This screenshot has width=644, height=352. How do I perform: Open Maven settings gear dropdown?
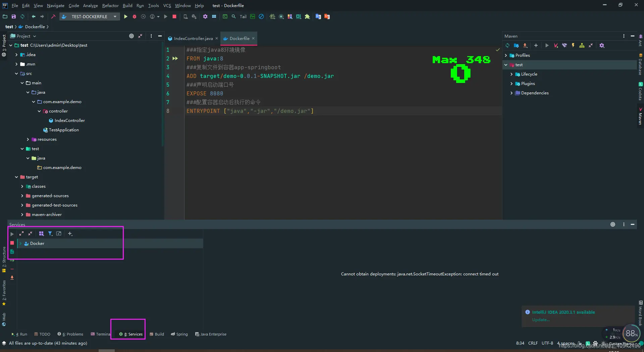tap(602, 45)
